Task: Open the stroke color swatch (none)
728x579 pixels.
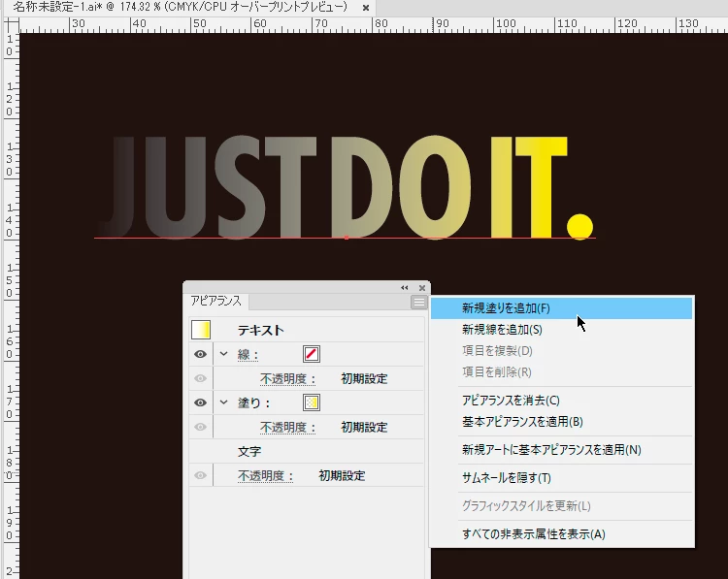Action: (311, 354)
